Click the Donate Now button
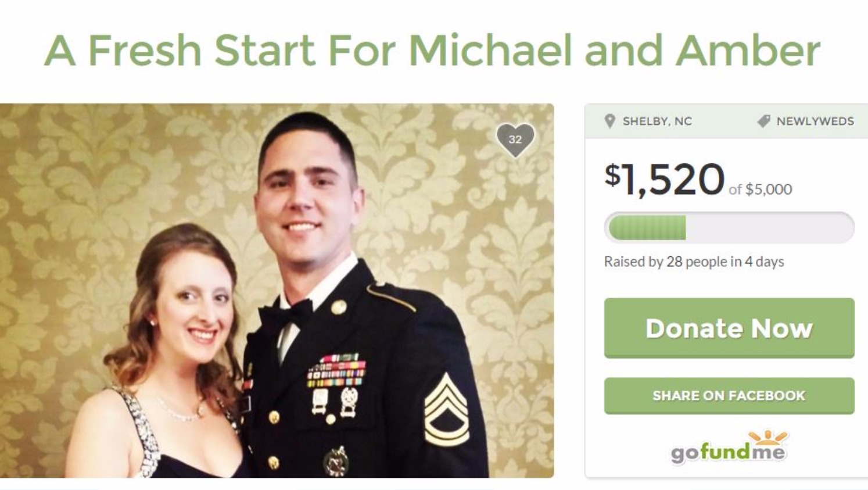The image size is (868, 490). 729,328
